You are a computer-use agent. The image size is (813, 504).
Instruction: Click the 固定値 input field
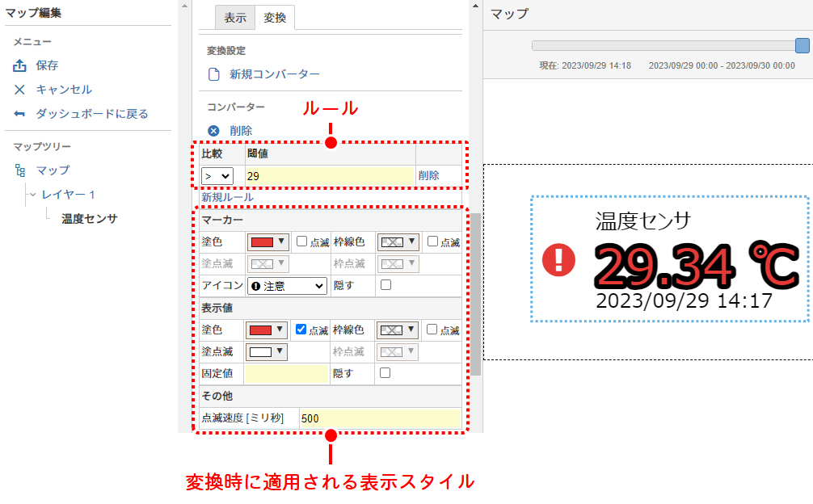pyautogui.click(x=287, y=373)
